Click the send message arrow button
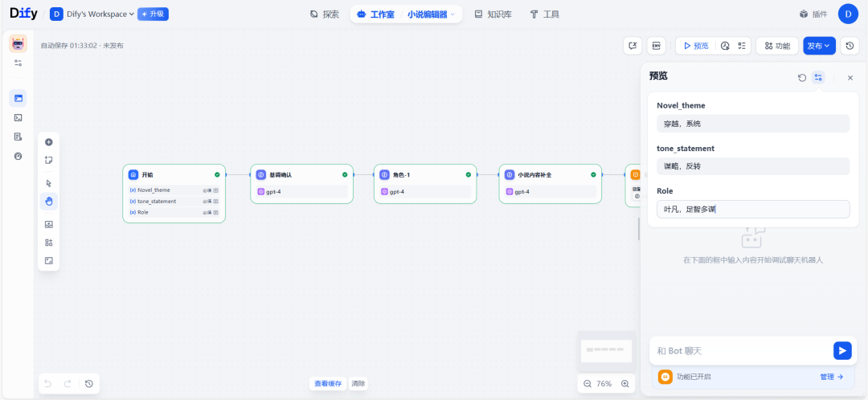This screenshot has width=868, height=400. (841, 350)
